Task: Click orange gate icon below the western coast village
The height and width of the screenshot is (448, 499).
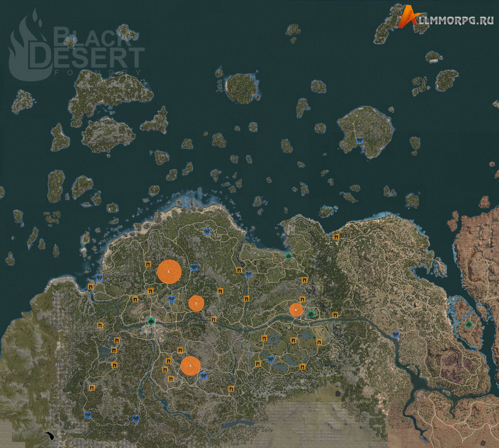Action: click(x=91, y=287)
